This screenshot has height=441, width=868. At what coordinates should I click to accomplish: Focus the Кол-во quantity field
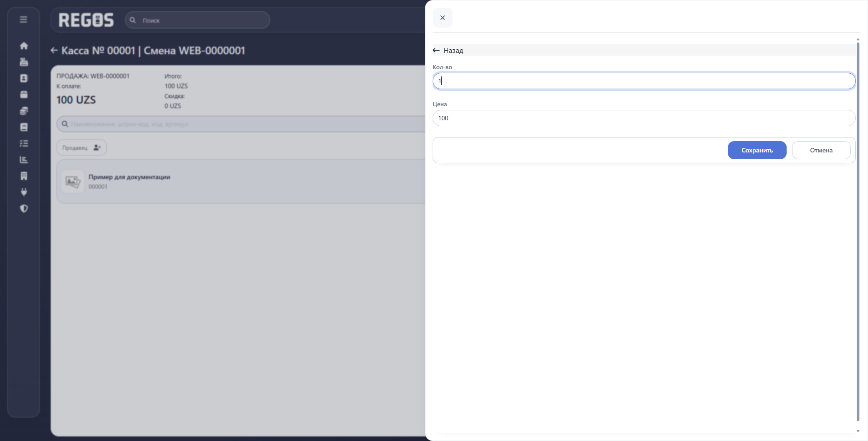click(644, 81)
